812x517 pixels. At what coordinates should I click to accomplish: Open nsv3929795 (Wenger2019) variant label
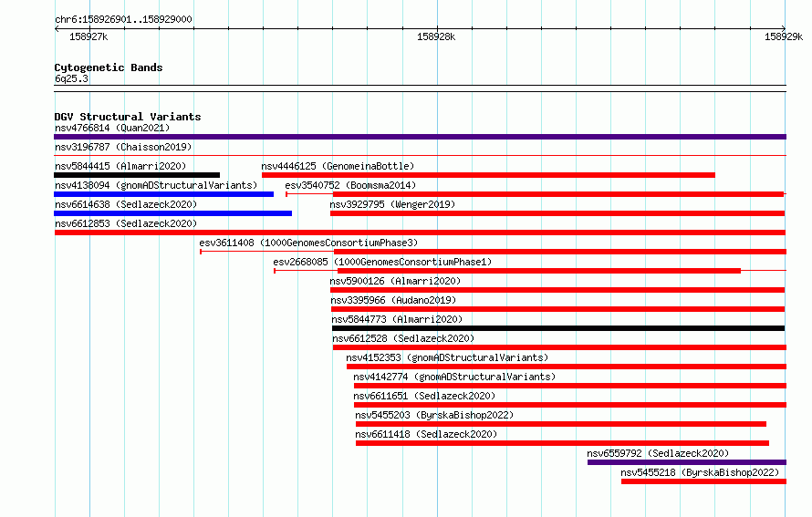tap(392, 204)
